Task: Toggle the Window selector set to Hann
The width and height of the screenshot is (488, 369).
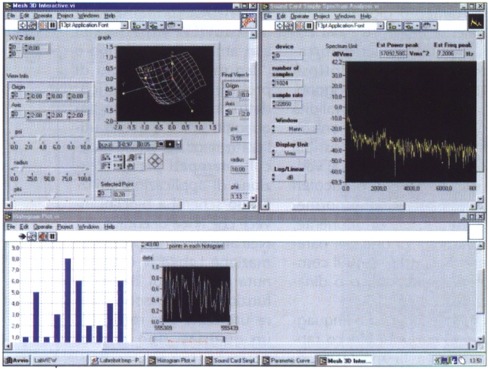Action: tap(294, 129)
